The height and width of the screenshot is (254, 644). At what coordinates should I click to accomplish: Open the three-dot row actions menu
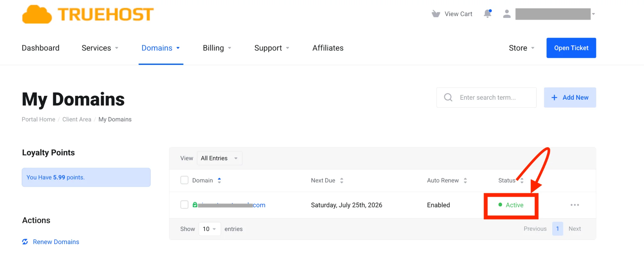tap(575, 205)
